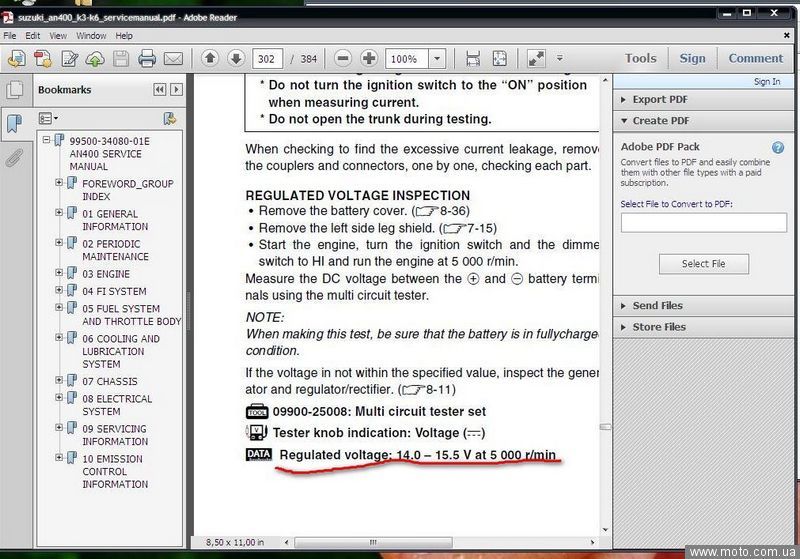Open the zoom percentage dropdown
Image resolution: width=800 pixels, height=559 pixels.
coord(437,59)
